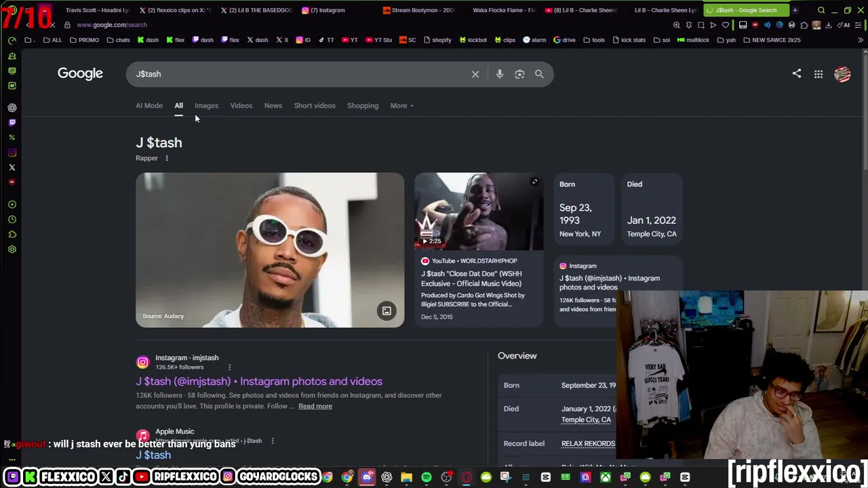Screen dimensions: 868x488
Task: Clear the search box with the X icon
Action: [x=475, y=74]
